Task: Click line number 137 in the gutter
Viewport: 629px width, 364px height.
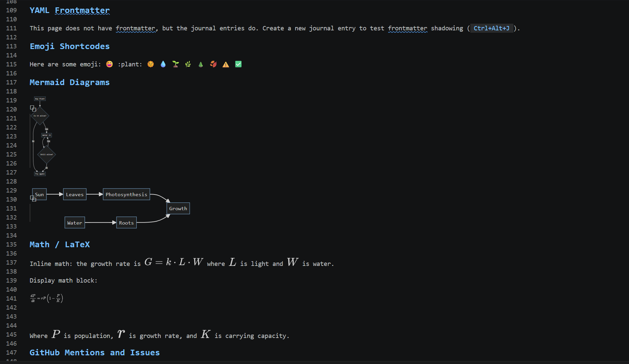Action: click(11, 263)
